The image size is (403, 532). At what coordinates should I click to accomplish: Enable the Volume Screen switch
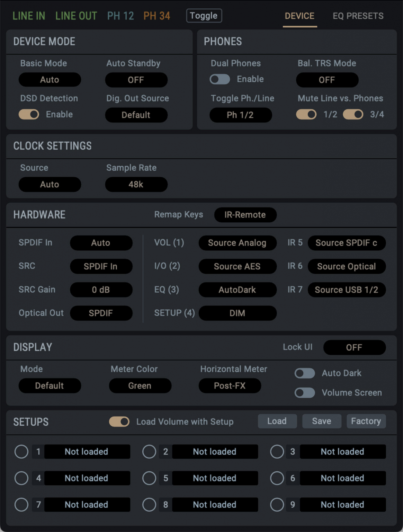(x=305, y=393)
